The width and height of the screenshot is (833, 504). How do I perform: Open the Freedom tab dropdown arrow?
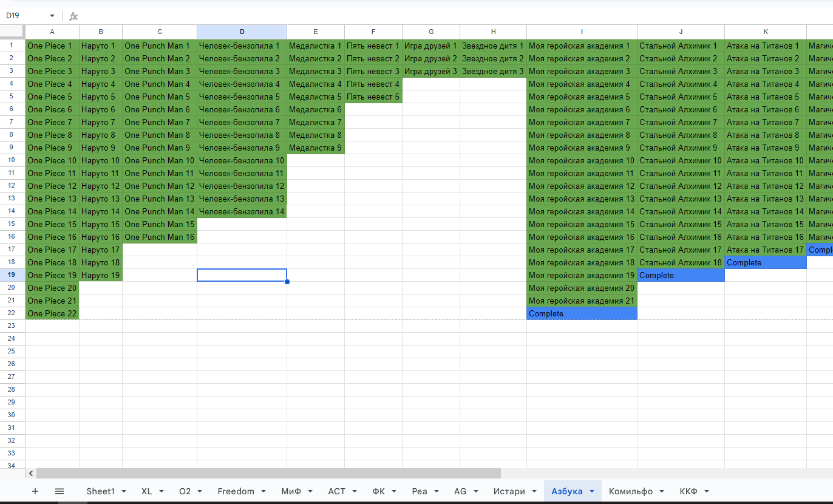(x=263, y=491)
